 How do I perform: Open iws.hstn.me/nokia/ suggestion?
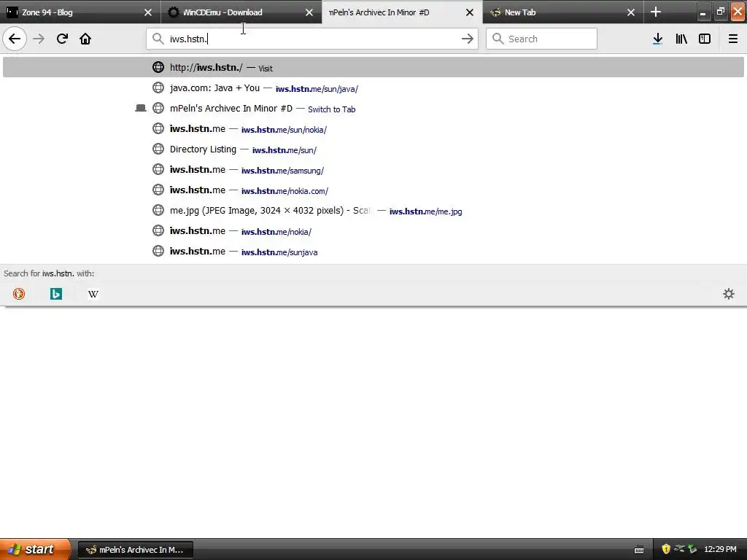(x=373, y=231)
